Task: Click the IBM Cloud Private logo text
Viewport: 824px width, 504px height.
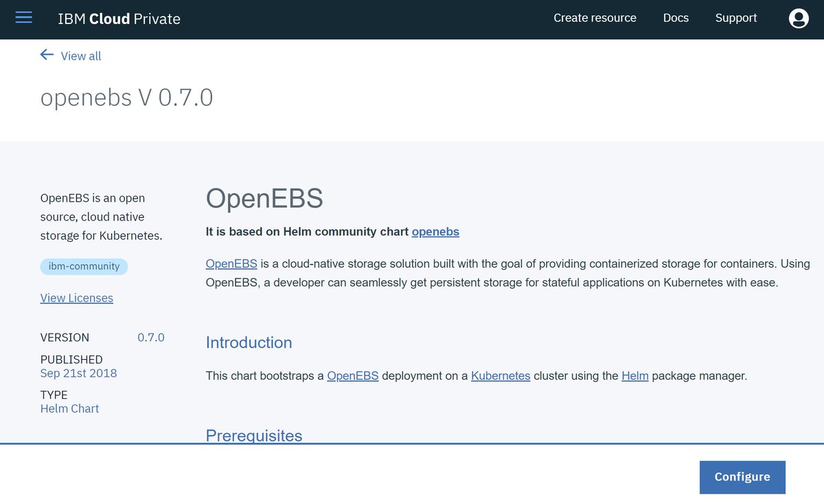Action: (119, 19)
